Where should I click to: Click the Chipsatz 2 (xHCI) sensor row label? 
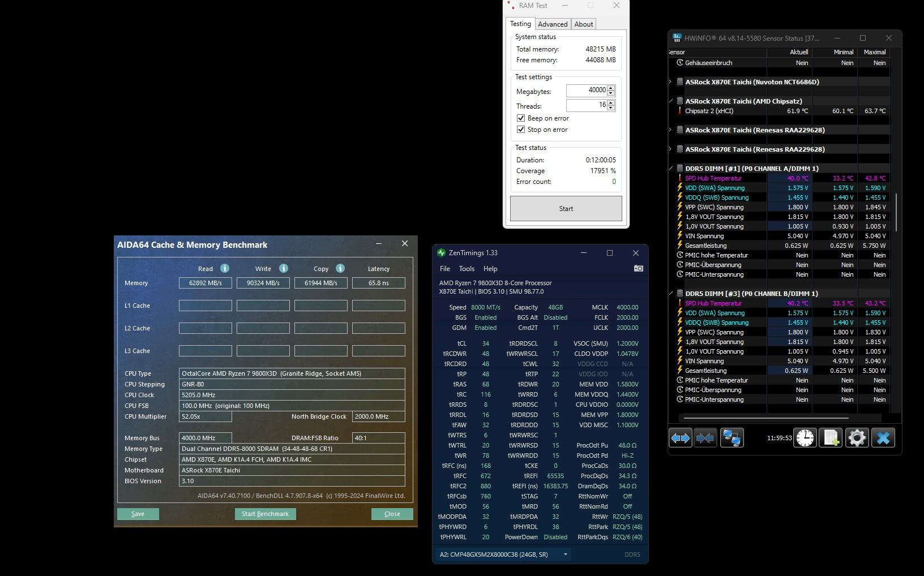click(709, 111)
